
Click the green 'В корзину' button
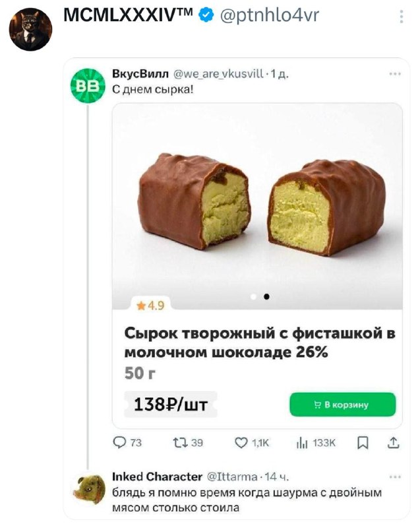[342, 405]
